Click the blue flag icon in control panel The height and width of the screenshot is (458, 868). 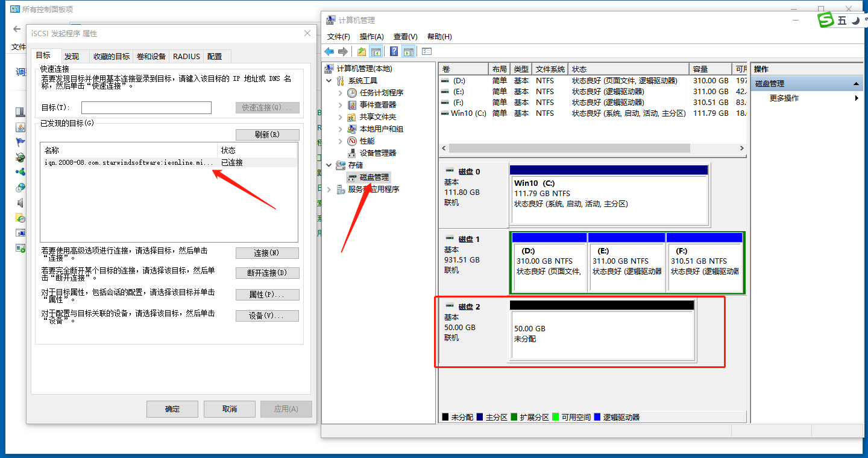pyautogui.click(x=20, y=142)
